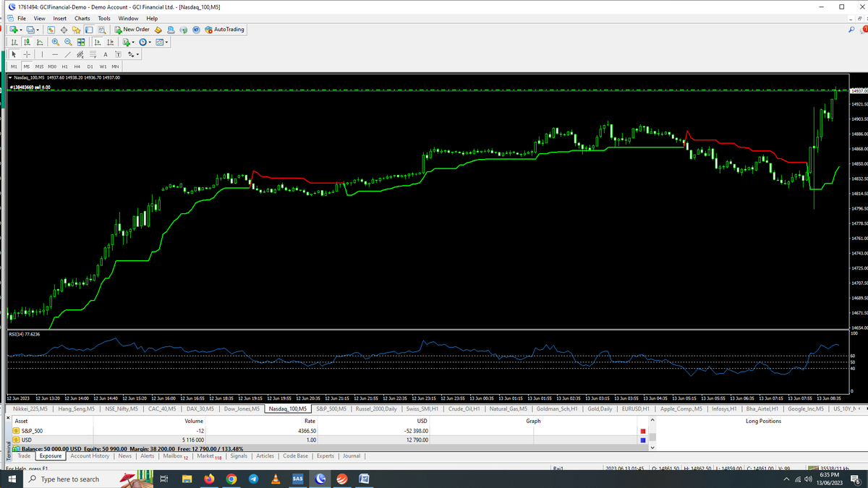Screen dimensions: 868x488
Task: Toggle the Terminal window icon
Action: (x=89, y=30)
